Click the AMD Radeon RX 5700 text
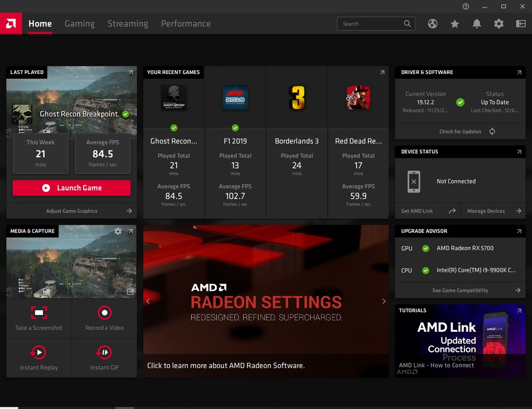 pyautogui.click(x=465, y=248)
